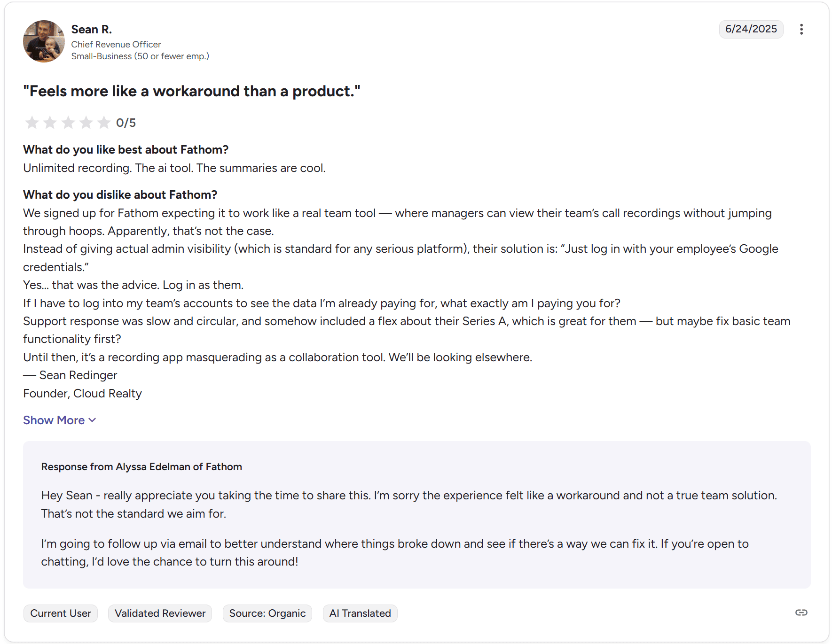Select the fourth rating star
This screenshot has width=832, height=644.
(x=86, y=123)
